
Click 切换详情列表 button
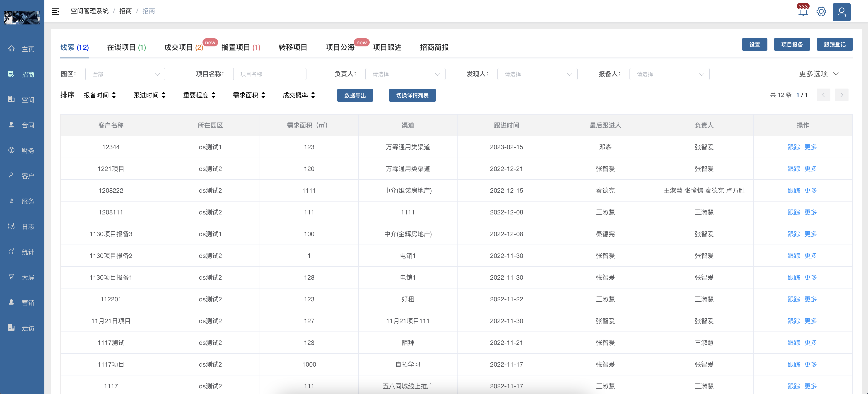(412, 95)
